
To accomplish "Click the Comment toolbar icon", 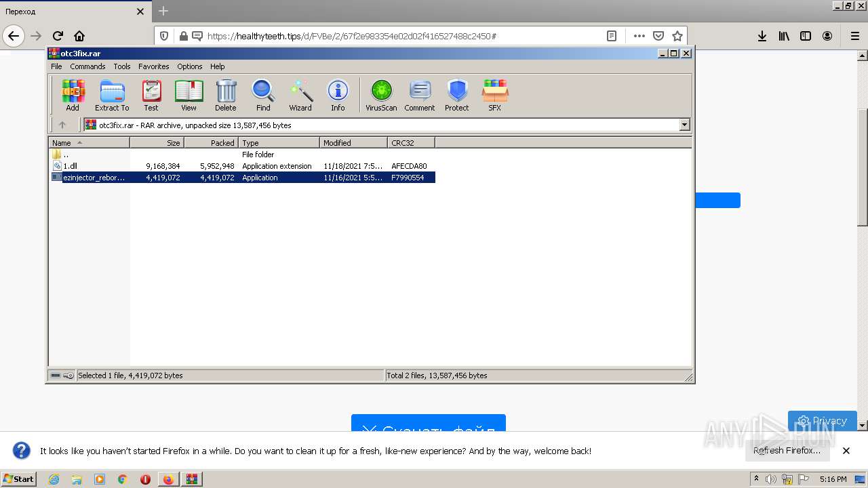I will (420, 95).
